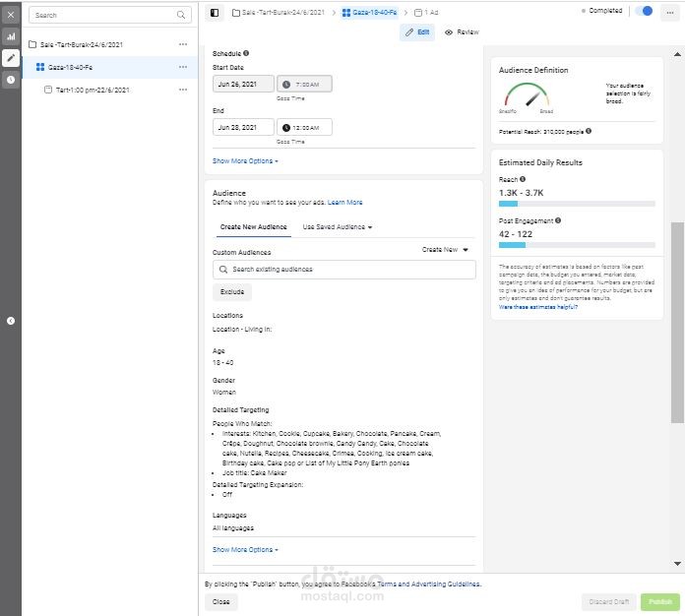Open the clock history icon in sidebar

click(x=11, y=80)
